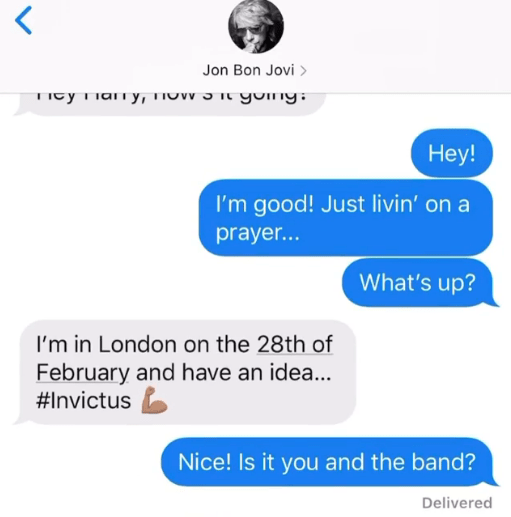Screen dimensions: 511x517
Task: Tap the 'What's up?' message bubble
Action: 418,282
